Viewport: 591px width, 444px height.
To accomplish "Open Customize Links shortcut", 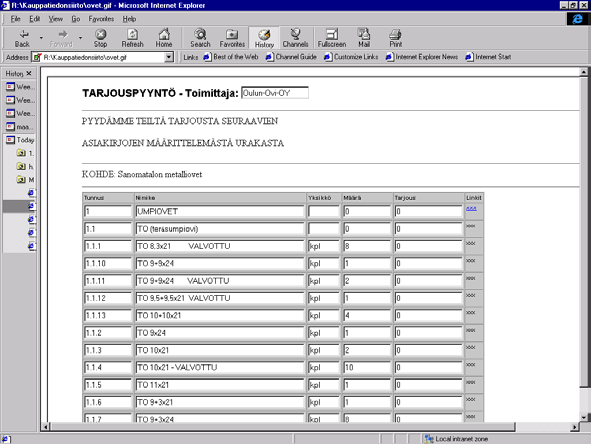I will [351, 57].
